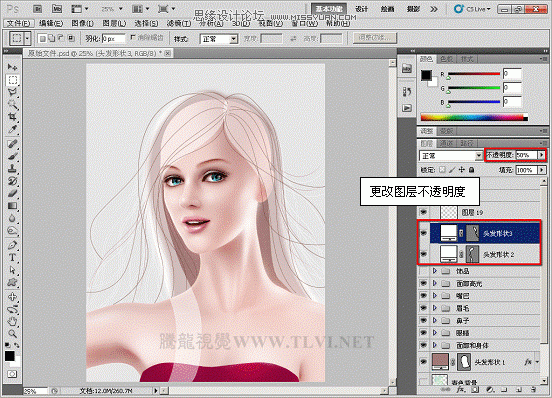This screenshot has width=552, height=398.
Task: Select the Healing Brush tool
Action: [x=12, y=144]
